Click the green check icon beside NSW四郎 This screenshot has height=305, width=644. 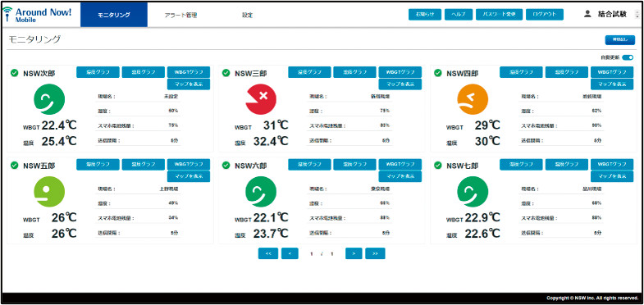point(438,73)
